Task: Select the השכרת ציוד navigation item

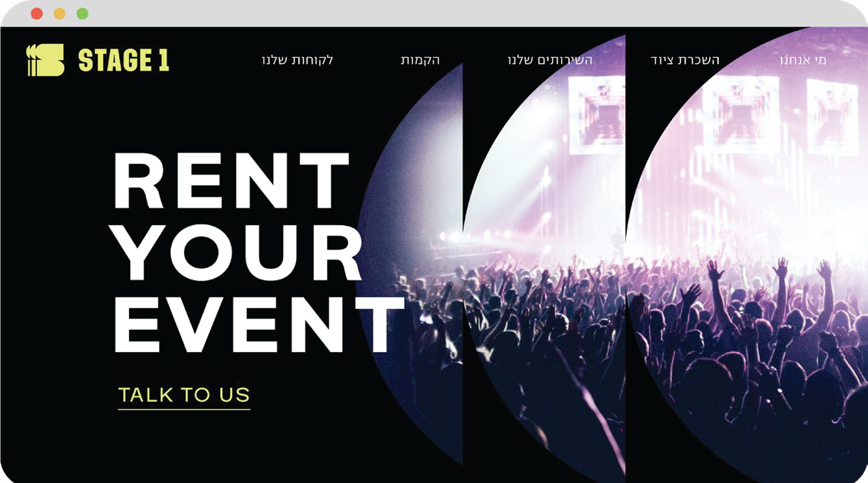Action: 685,60
